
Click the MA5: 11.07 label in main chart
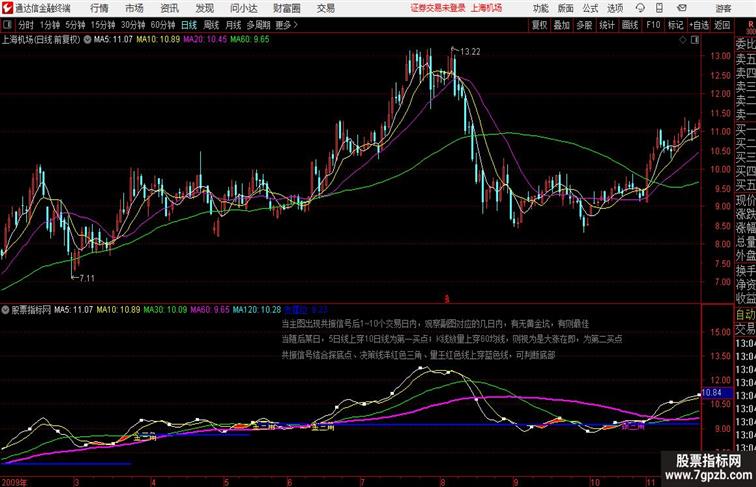tap(113, 40)
